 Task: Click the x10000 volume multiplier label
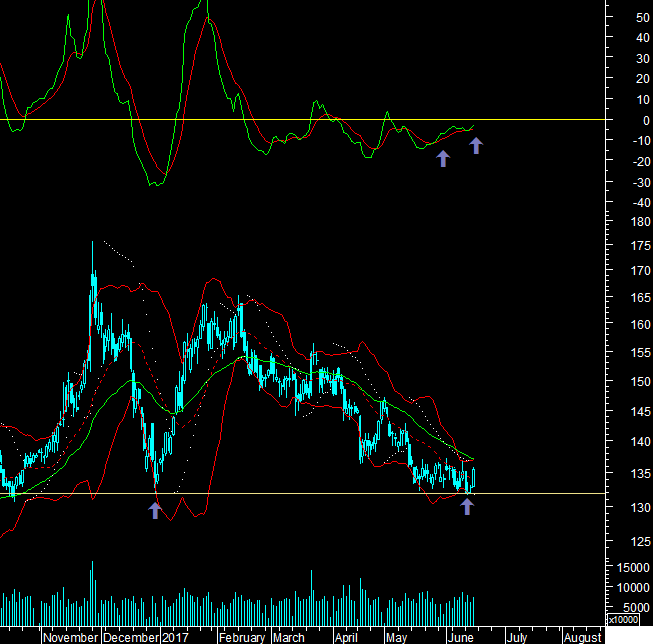click(x=623, y=619)
